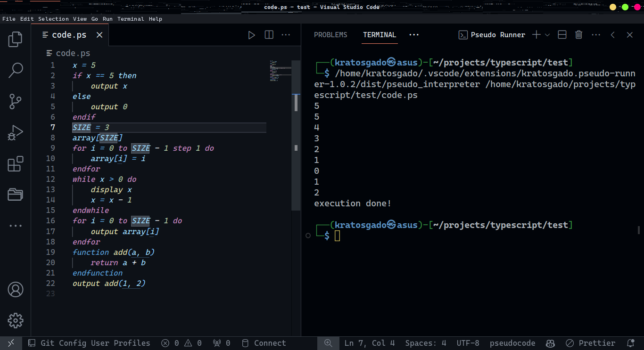Click the 'while x > 0 do' line
Screen dimensions: 644x350
(x=105, y=179)
